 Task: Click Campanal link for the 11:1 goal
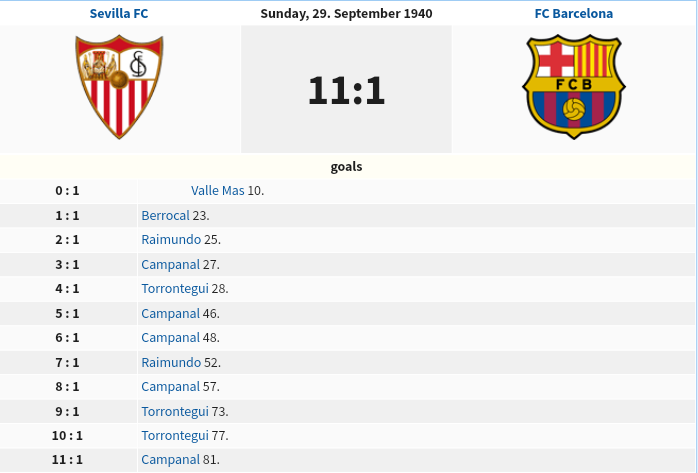point(170,459)
